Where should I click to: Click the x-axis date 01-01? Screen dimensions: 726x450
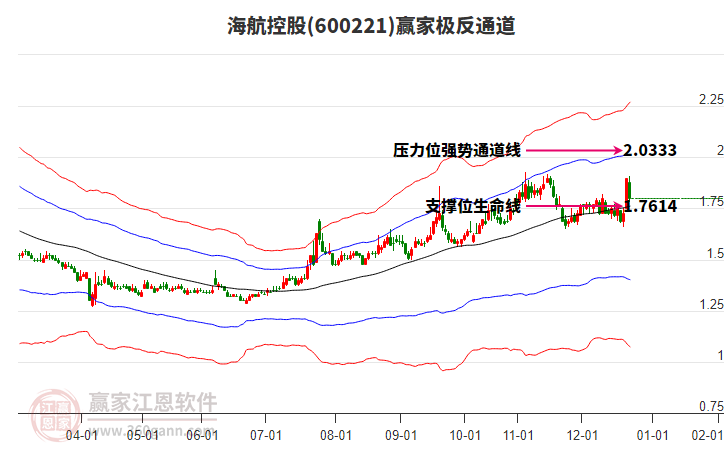click(x=652, y=435)
